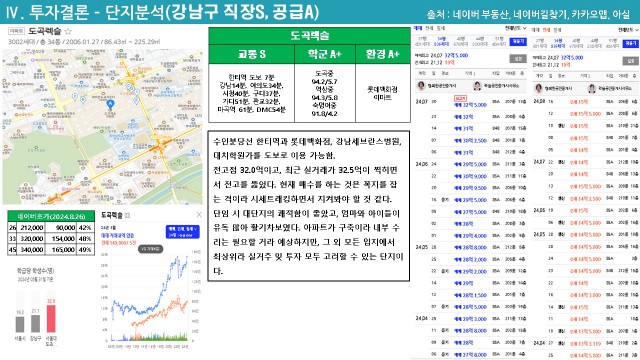Image resolution: width=640 pixels, height=360 pixels.
Task: Choose the 34평 size in the left listing panel
Action: [441, 42]
